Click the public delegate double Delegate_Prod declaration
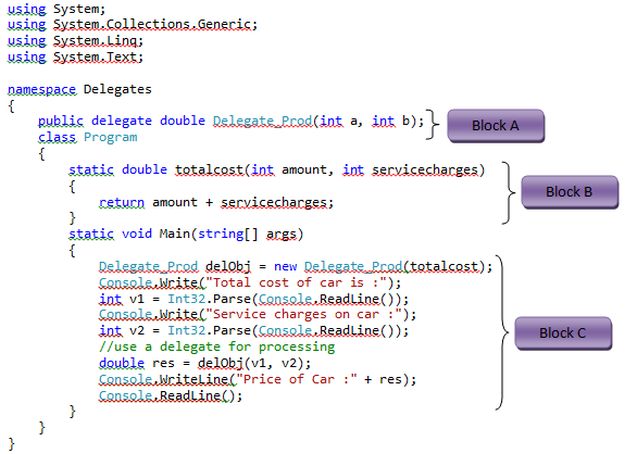The width and height of the screenshot is (625, 454). pos(231,121)
